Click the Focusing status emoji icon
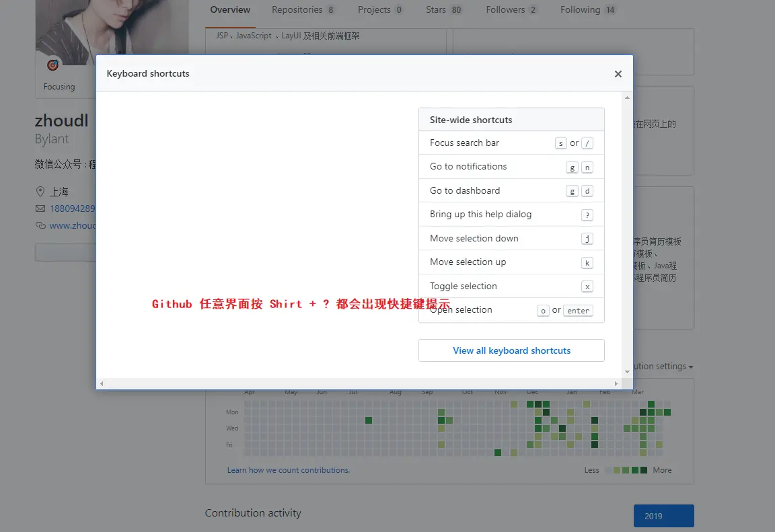 pyautogui.click(x=53, y=65)
